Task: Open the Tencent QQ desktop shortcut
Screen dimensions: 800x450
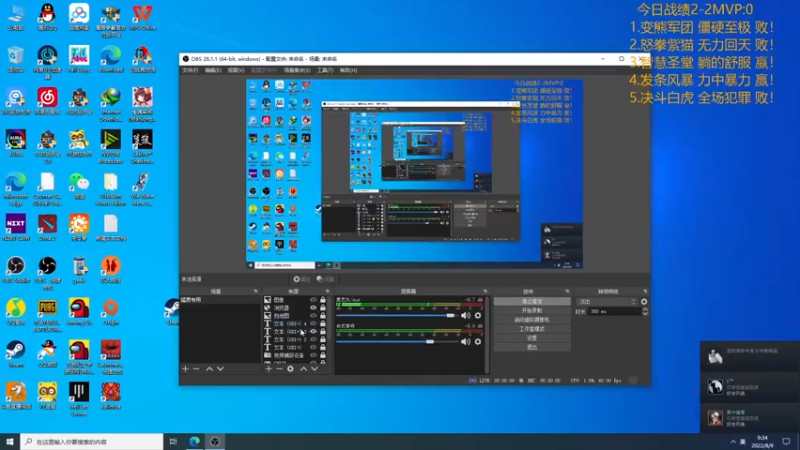Action: click(47, 17)
